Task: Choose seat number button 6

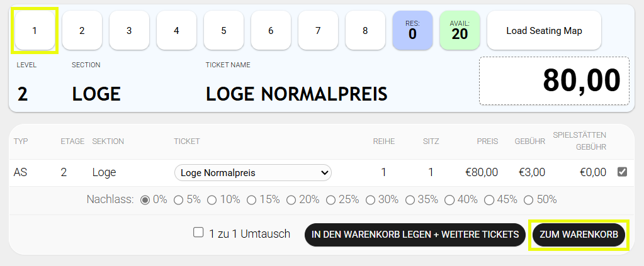Action: point(271,30)
